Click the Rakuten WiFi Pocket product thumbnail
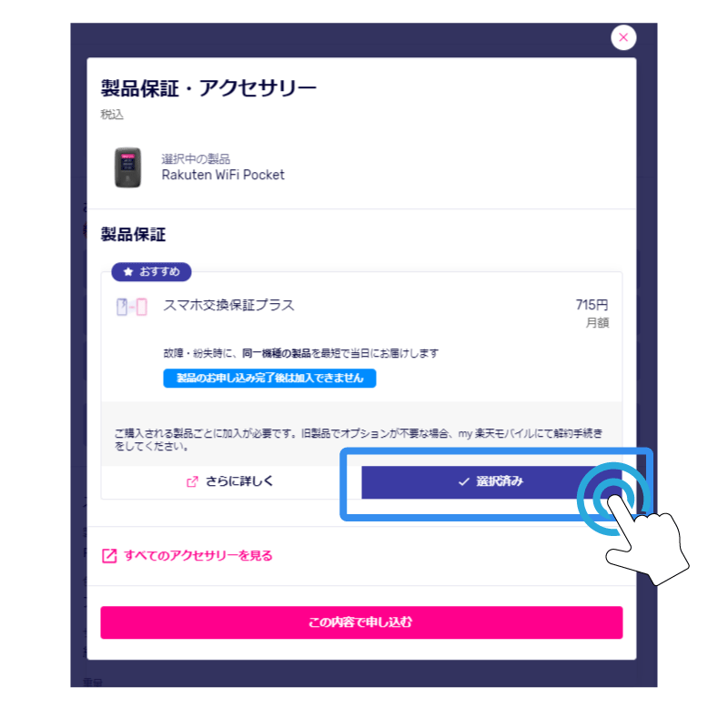728x728 pixels. point(127,167)
